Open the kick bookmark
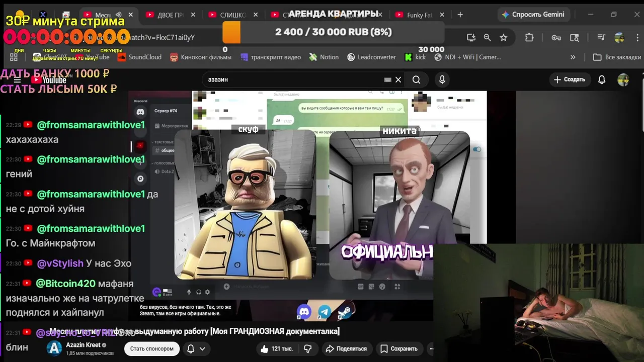644x362 pixels. click(416, 57)
